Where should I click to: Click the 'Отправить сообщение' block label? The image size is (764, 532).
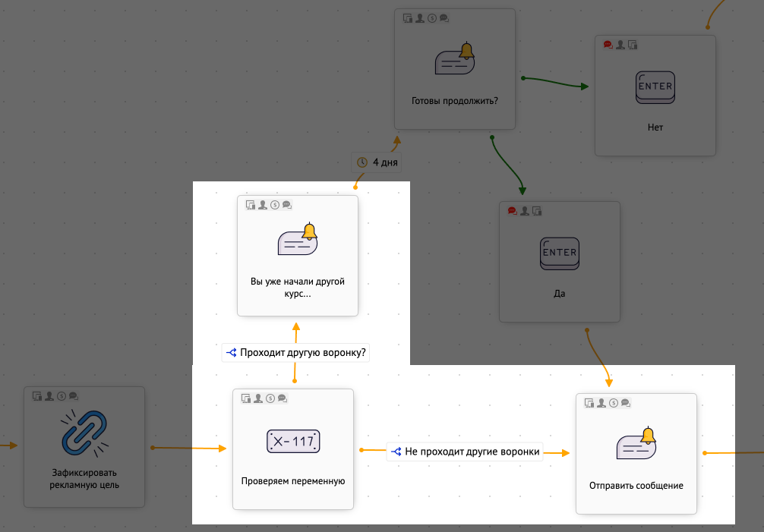636,486
